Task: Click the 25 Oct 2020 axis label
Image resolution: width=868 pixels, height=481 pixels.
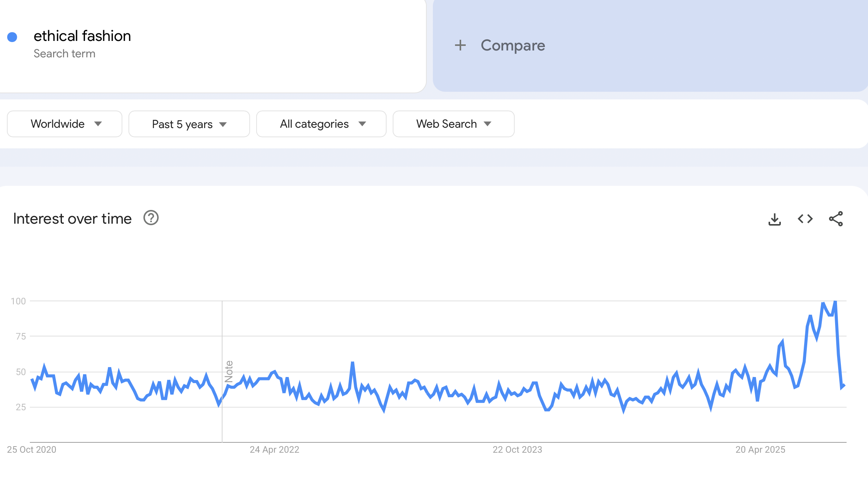Action: click(32, 449)
